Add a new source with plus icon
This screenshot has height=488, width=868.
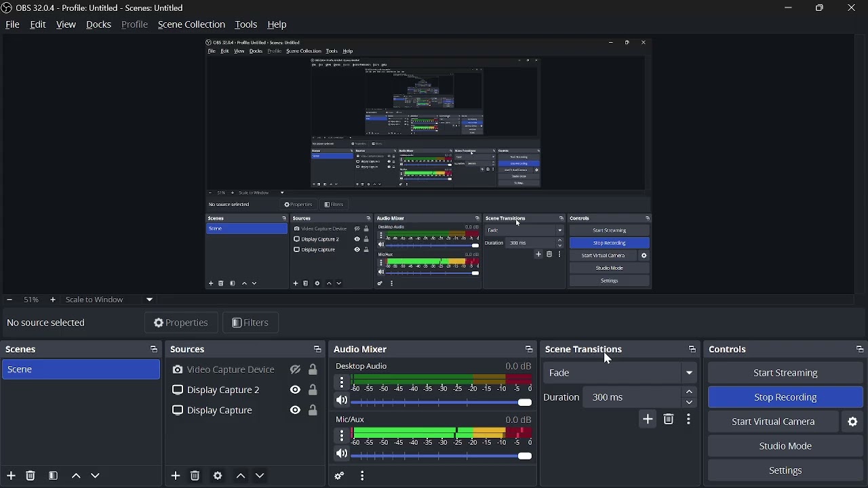[x=176, y=476]
